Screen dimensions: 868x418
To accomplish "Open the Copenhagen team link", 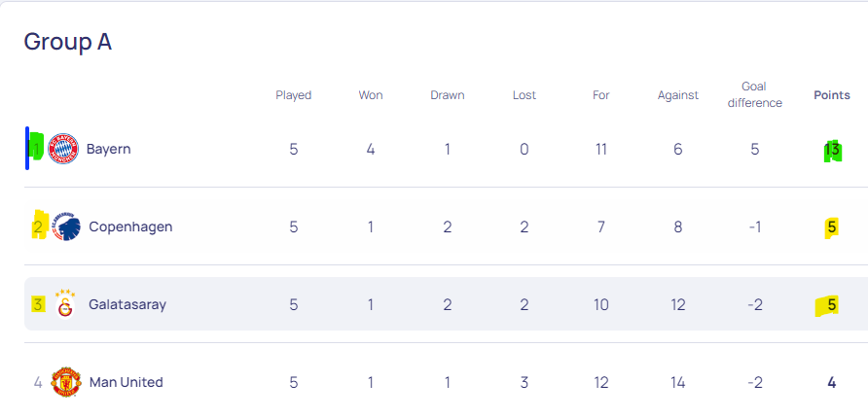I will coord(130,226).
